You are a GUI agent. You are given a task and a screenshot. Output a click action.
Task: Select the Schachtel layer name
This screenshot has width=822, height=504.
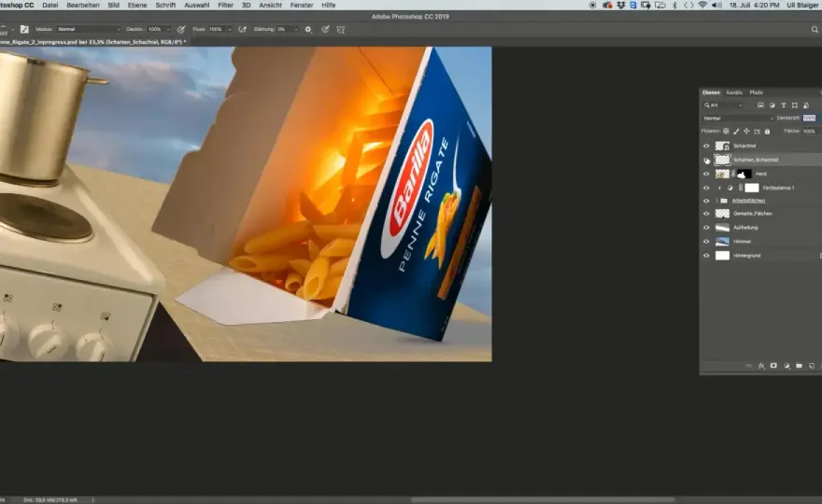(x=744, y=147)
